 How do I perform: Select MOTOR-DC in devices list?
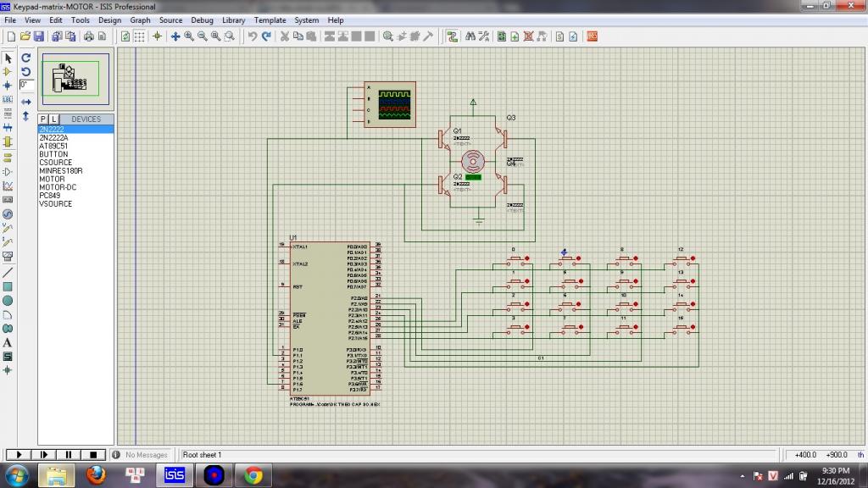(x=56, y=187)
